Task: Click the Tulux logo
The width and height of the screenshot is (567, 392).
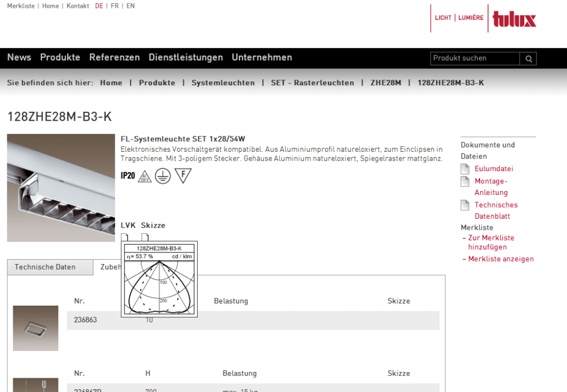Action: pyautogui.click(x=514, y=19)
